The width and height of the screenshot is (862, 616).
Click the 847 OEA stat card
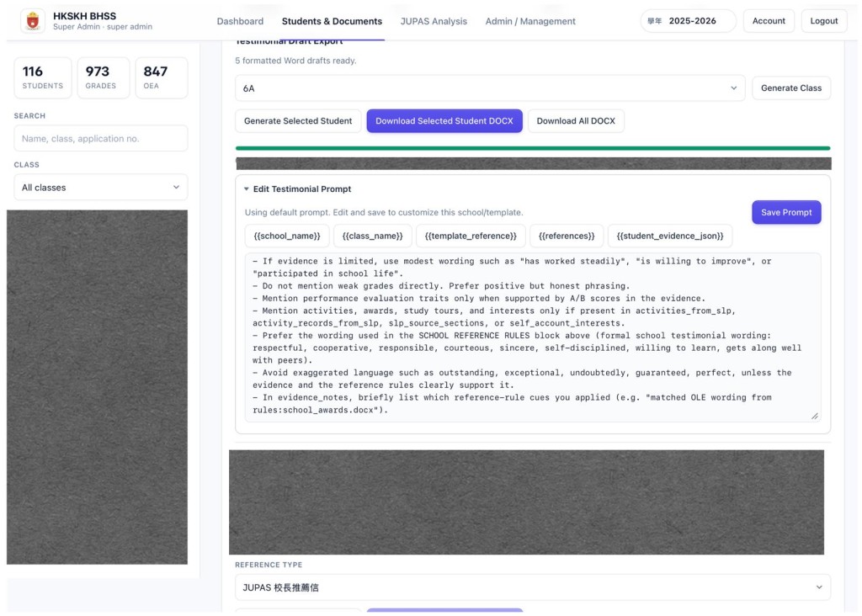point(161,77)
